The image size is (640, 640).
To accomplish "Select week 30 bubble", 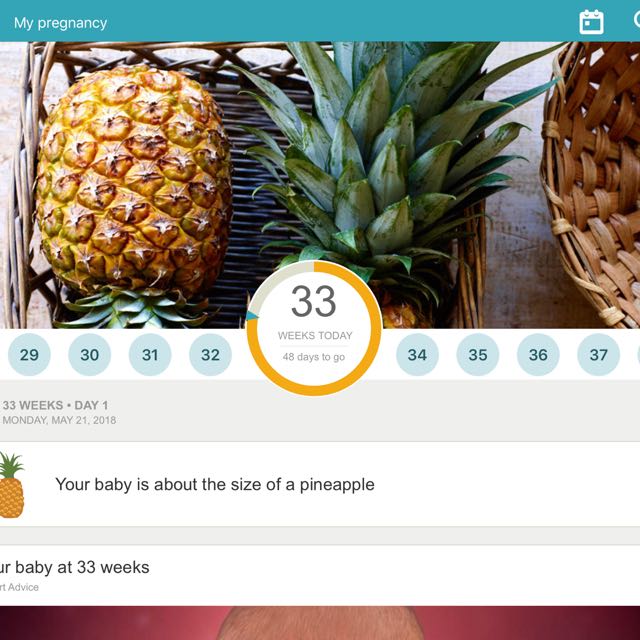I will [x=89, y=355].
